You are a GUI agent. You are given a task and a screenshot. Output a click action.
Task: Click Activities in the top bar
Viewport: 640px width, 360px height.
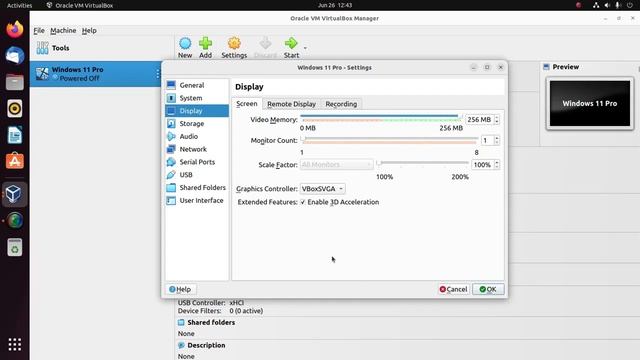[x=20, y=5]
